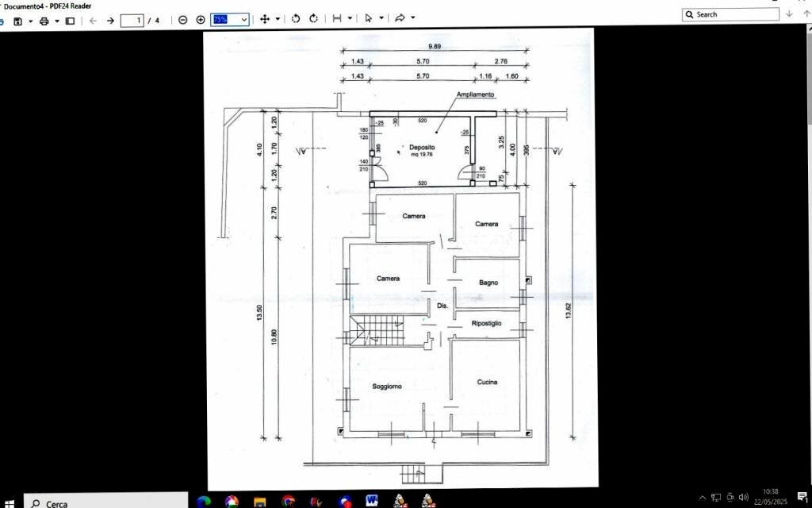Open Word from the taskbar
This screenshot has height=508, width=812.
(371, 501)
